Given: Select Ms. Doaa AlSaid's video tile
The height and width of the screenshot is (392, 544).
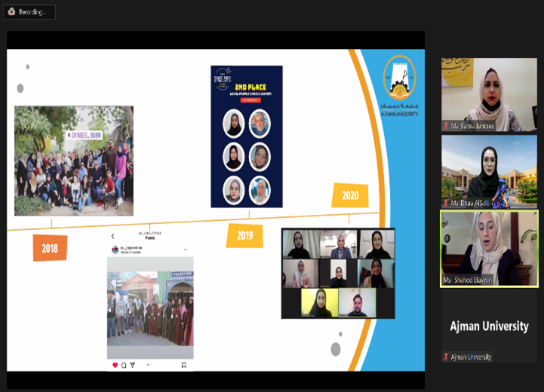Looking at the screenshot, I should point(489,172).
